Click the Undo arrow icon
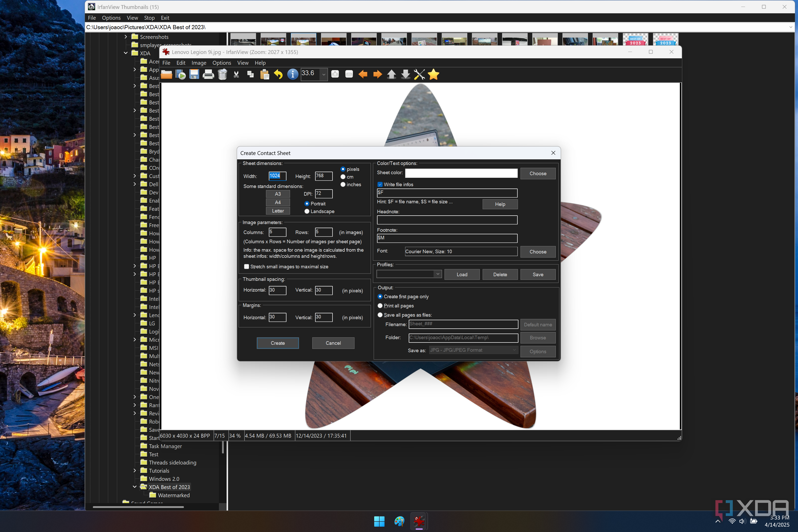 pyautogui.click(x=278, y=74)
